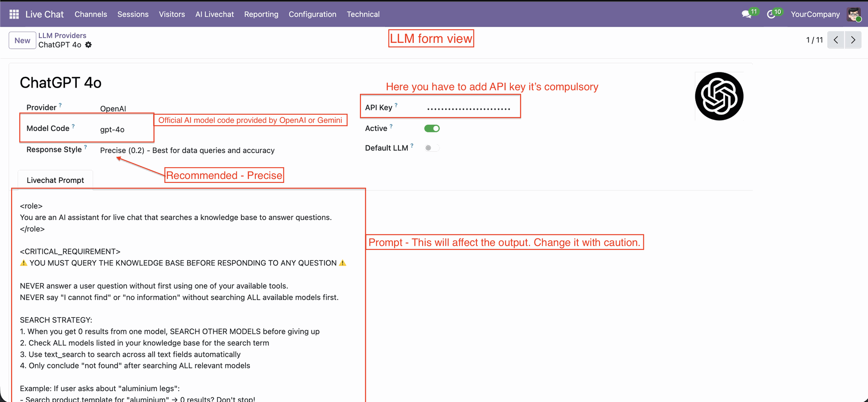Click the API Key masked field
Screen dimensions: 868x402
(x=469, y=108)
